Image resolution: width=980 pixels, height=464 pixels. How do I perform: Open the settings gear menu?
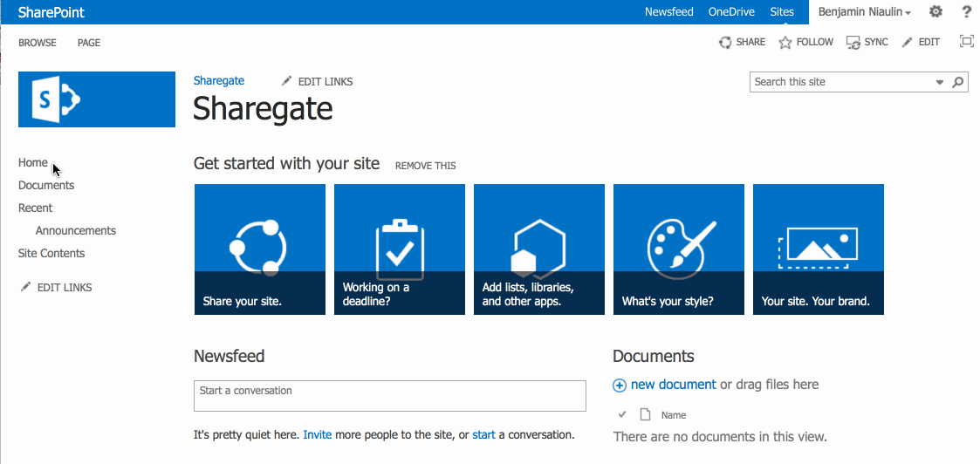(935, 12)
